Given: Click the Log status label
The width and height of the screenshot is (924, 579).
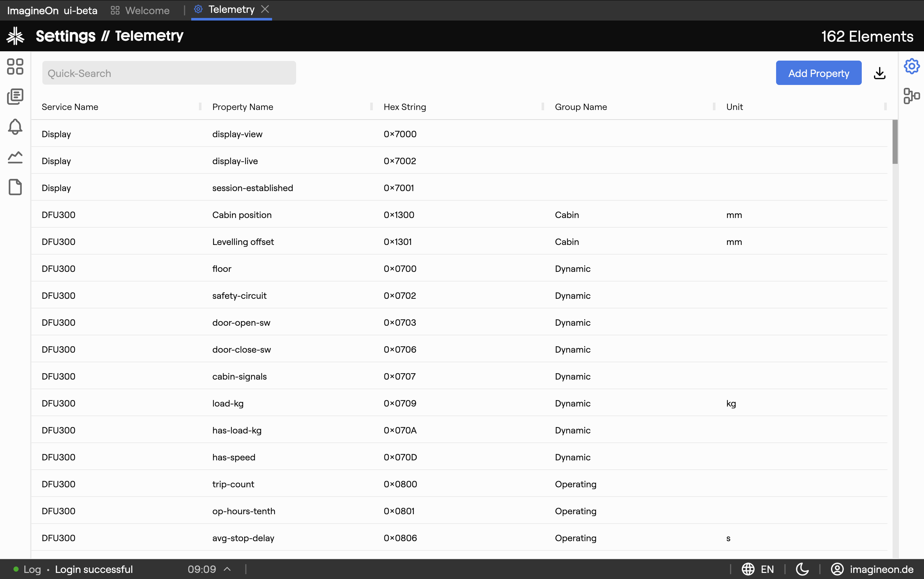Looking at the screenshot, I should tap(32, 569).
